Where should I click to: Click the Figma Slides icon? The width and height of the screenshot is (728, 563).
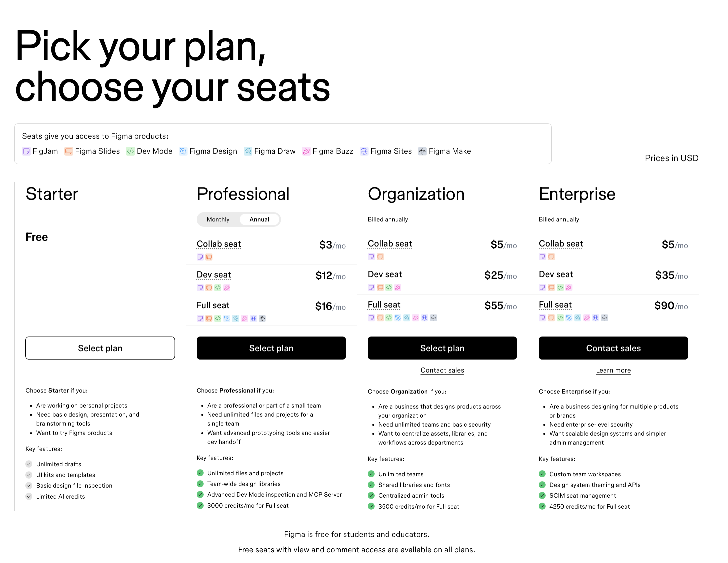coord(69,151)
